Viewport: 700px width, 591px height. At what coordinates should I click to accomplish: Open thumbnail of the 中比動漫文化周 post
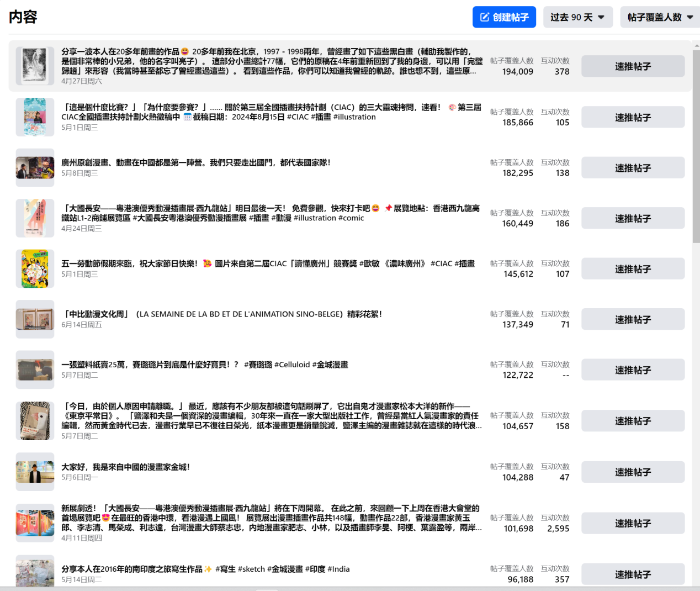[x=35, y=319]
